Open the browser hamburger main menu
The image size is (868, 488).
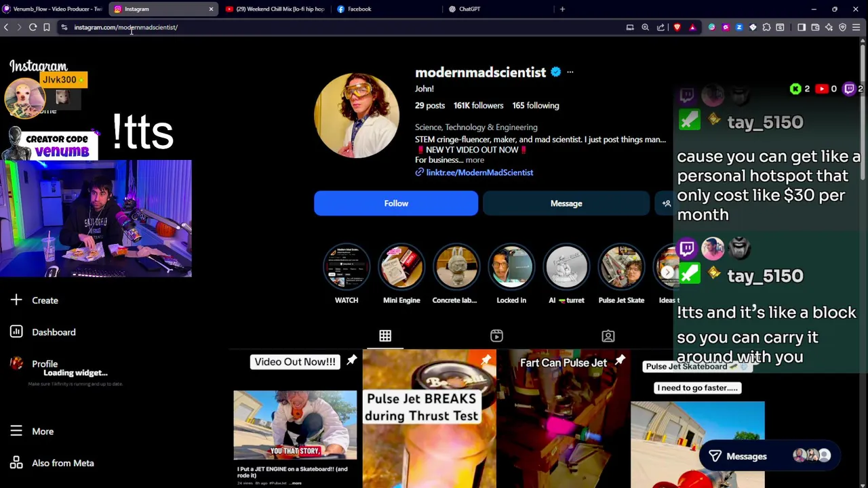pyautogui.click(x=856, y=27)
